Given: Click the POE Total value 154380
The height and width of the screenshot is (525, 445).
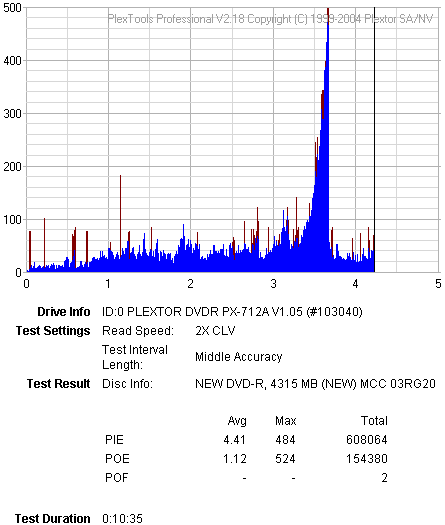Looking at the screenshot, I should tap(367, 459).
